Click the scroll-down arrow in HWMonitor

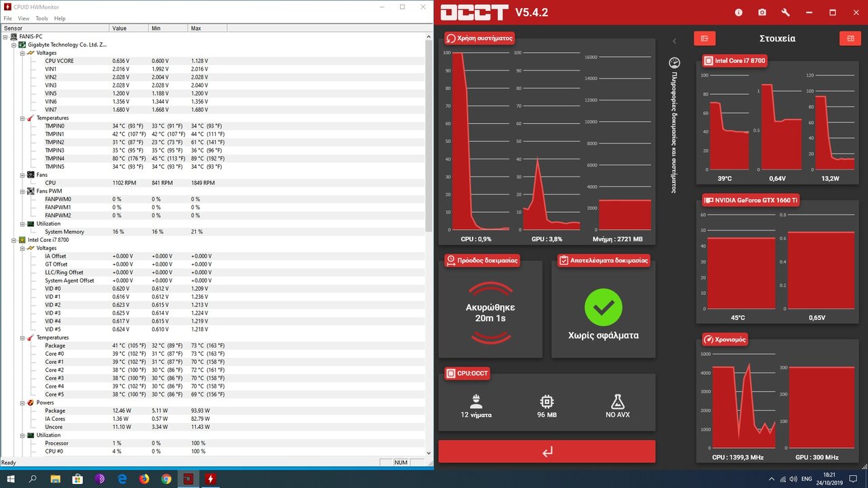pos(429,452)
